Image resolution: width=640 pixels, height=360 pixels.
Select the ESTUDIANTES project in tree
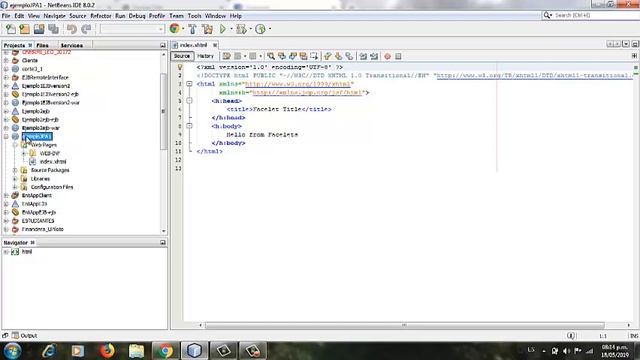(x=38, y=221)
